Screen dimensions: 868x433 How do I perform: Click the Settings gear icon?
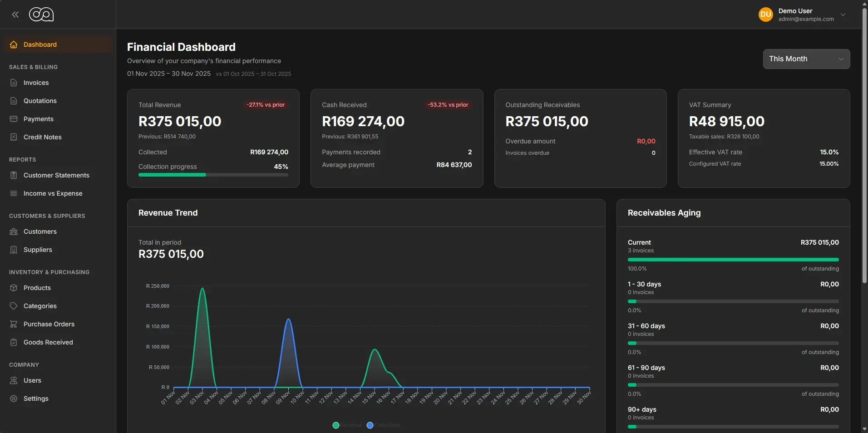pyautogui.click(x=14, y=399)
